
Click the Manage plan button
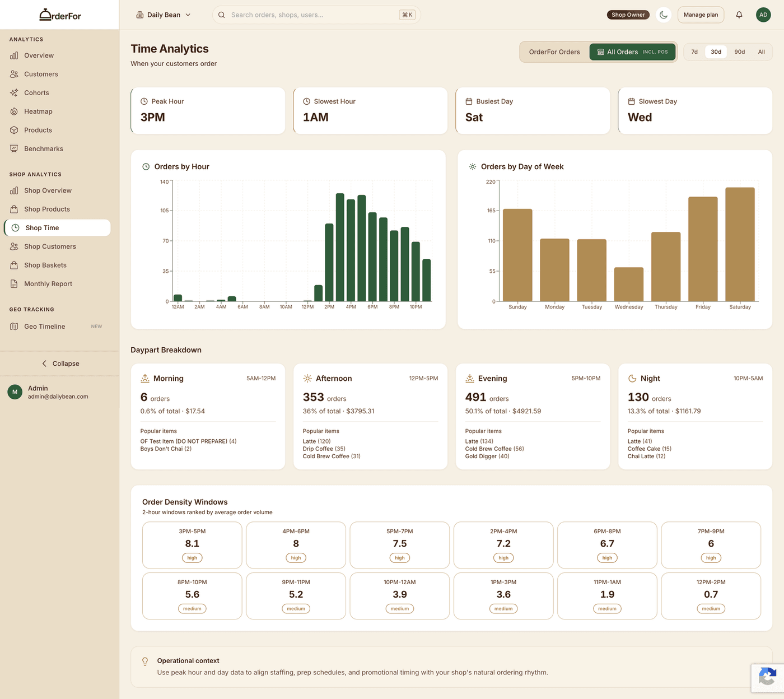click(701, 15)
